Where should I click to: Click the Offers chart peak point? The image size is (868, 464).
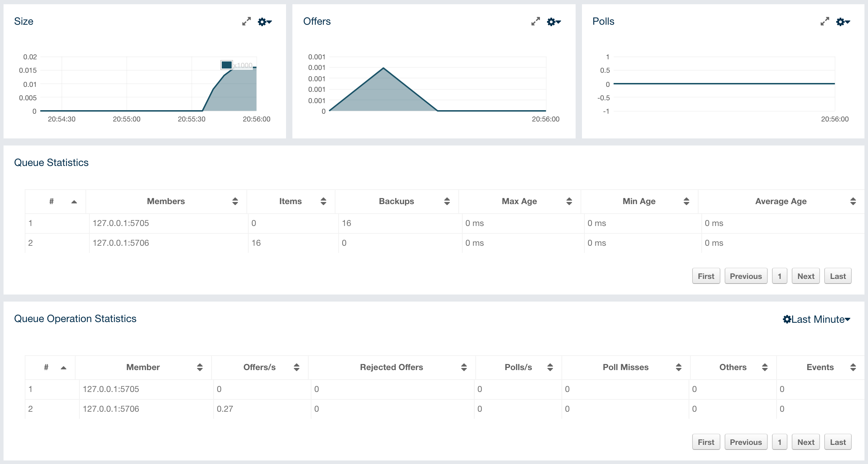384,68
